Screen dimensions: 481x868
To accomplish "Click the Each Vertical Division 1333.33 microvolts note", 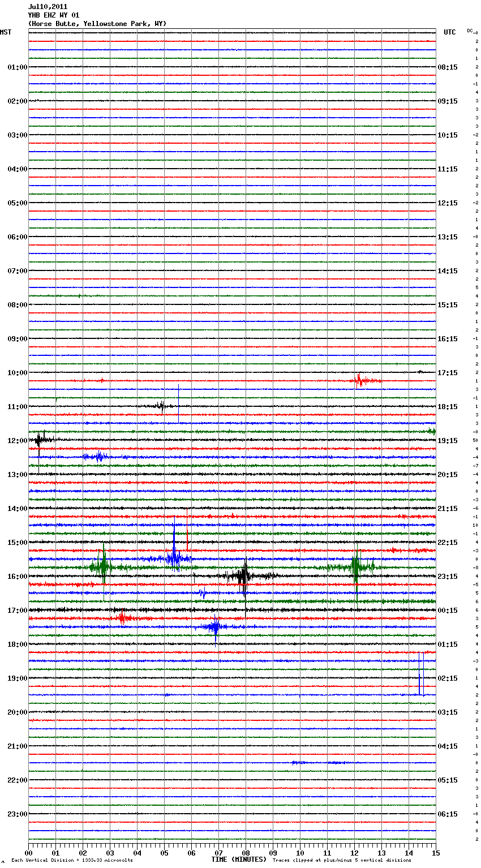I will [x=72, y=861].
